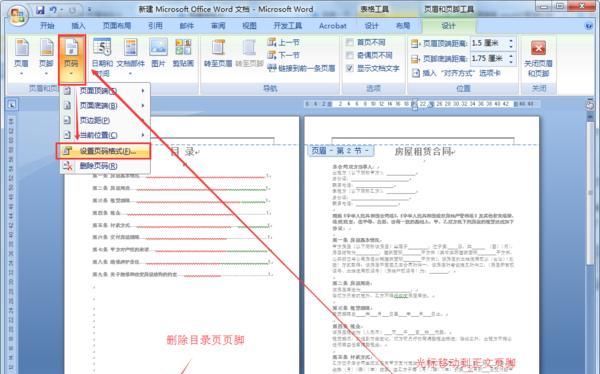Click 房屋租赁合同 header title text
The height and width of the screenshot is (374, 600).
click(x=423, y=152)
